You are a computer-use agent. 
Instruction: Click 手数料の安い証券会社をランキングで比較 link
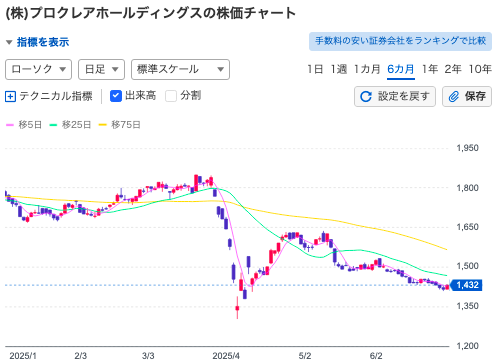click(400, 41)
